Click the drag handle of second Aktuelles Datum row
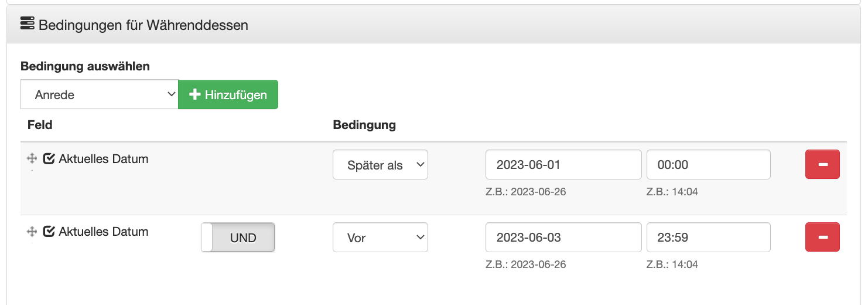This screenshot has height=305, width=868. pyautogui.click(x=32, y=232)
